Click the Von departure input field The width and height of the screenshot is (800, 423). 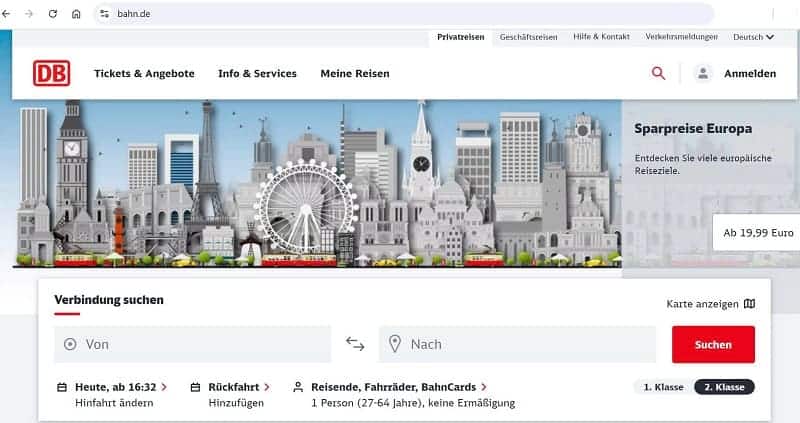pos(193,344)
